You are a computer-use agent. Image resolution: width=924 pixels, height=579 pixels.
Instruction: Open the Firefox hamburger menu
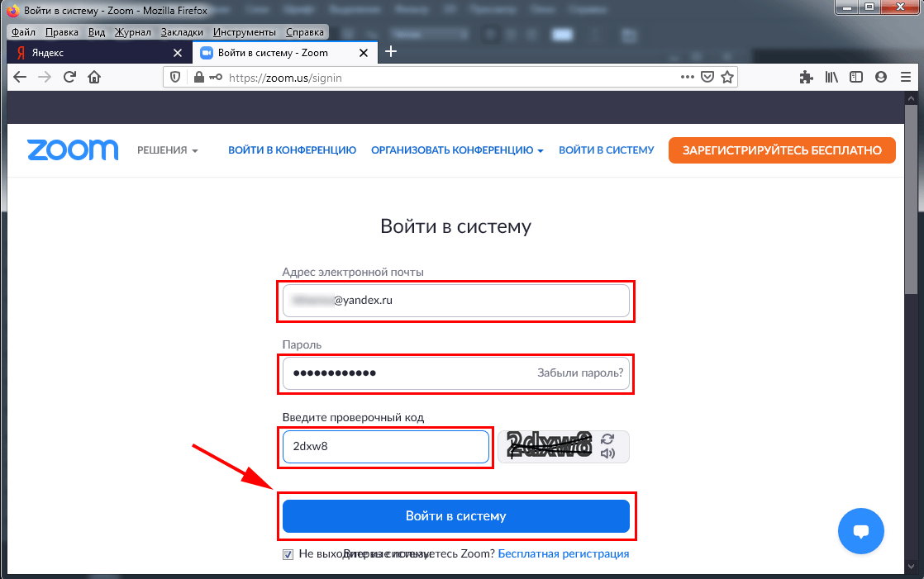pos(906,77)
